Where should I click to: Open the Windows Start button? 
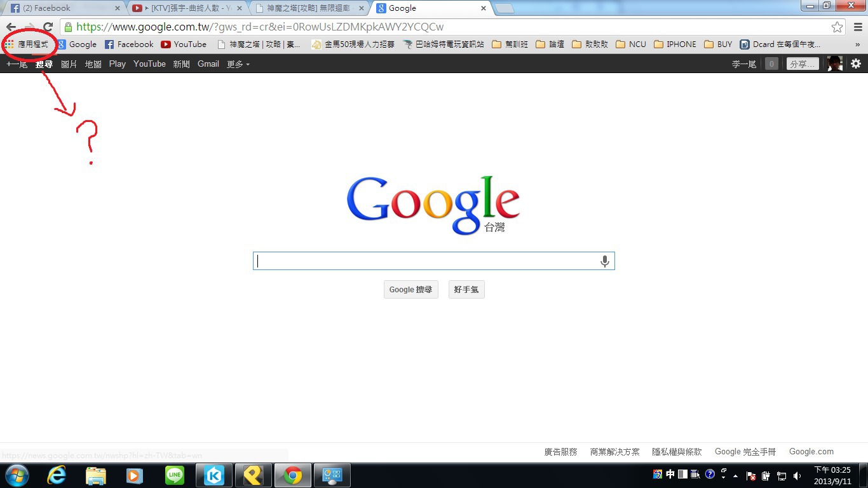17,475
